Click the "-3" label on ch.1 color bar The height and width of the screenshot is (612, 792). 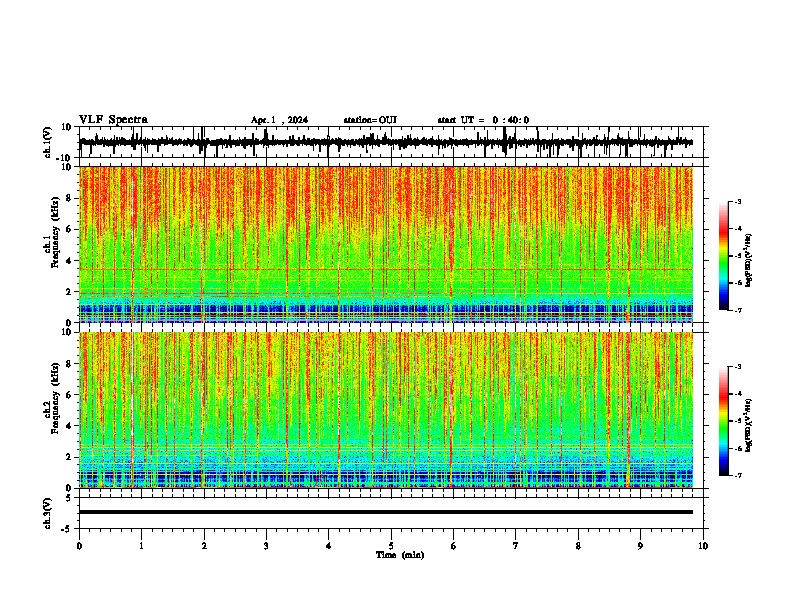737,201
